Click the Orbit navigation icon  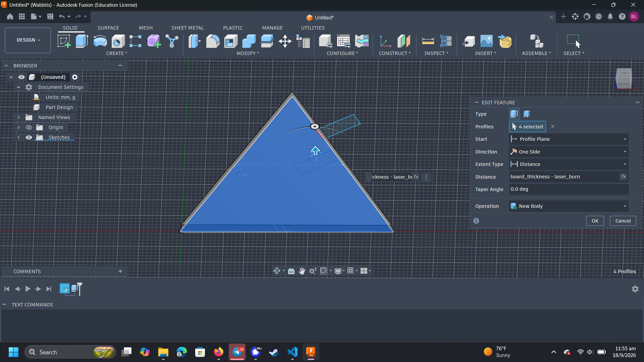(277, 271)
